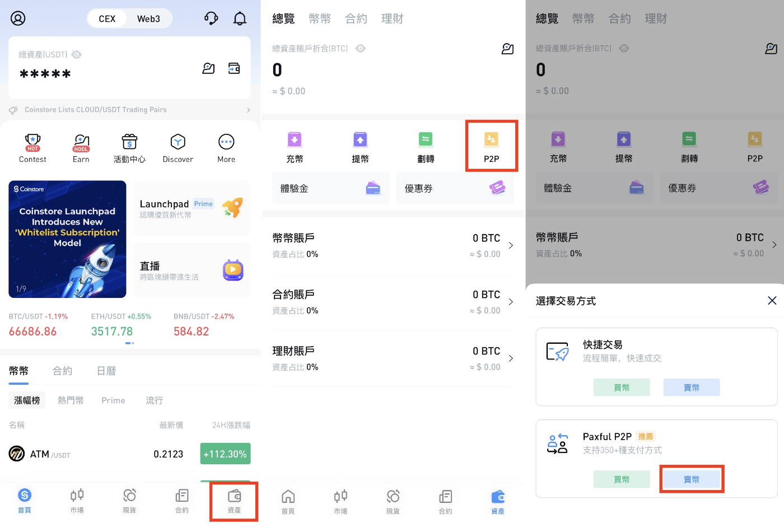Screen dimensions: 784x532
Task: Open notifications bell icon
Action: pos(240,18)
